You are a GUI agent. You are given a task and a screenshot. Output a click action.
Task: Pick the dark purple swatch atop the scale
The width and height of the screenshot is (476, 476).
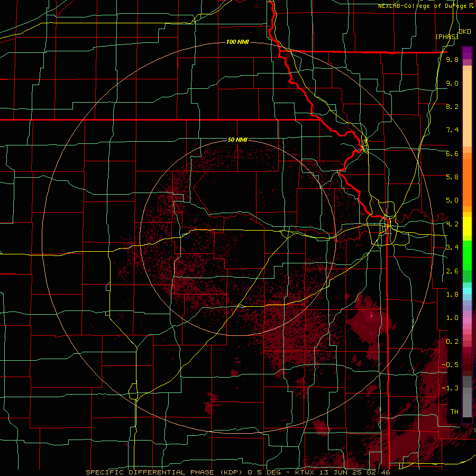pyautogui.click(x=467, y=53)
